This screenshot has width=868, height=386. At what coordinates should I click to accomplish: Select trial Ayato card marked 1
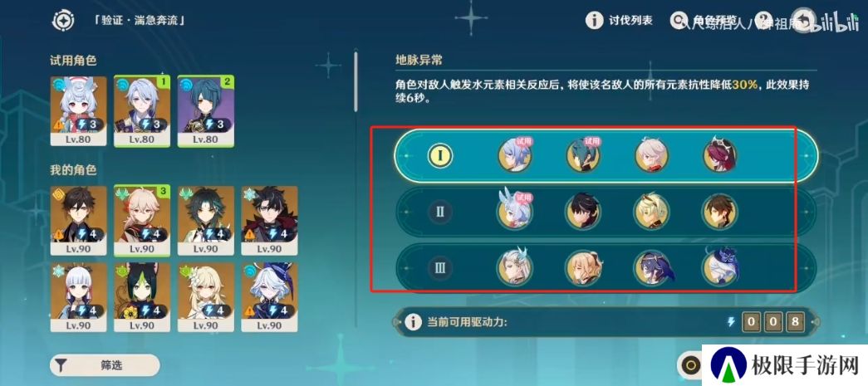pos(142,111)
